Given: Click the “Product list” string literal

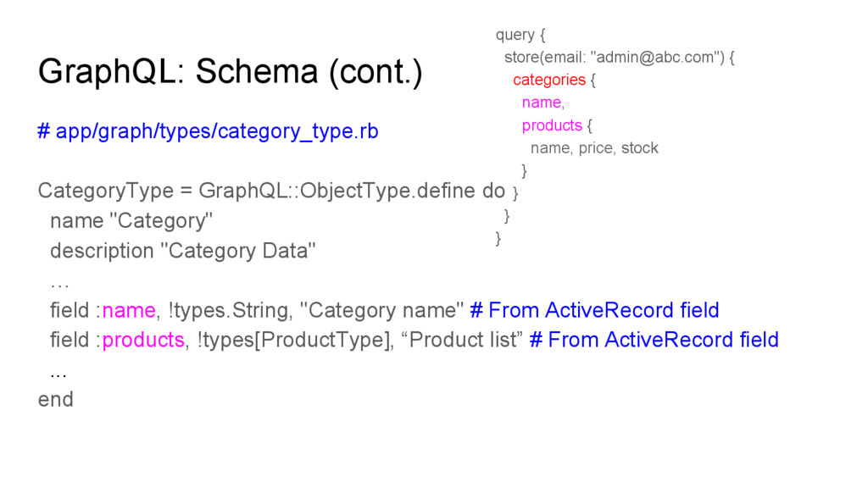Looking at the screenshot, I should click(462, 340).
